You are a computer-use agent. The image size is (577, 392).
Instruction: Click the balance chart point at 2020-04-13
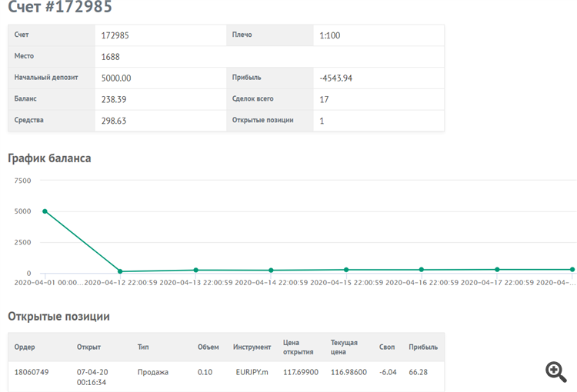coord(195,270)
